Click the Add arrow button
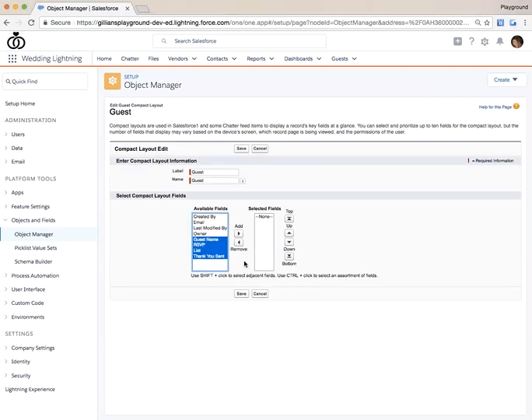Screen dimensions: 532x420 point(239,233)
